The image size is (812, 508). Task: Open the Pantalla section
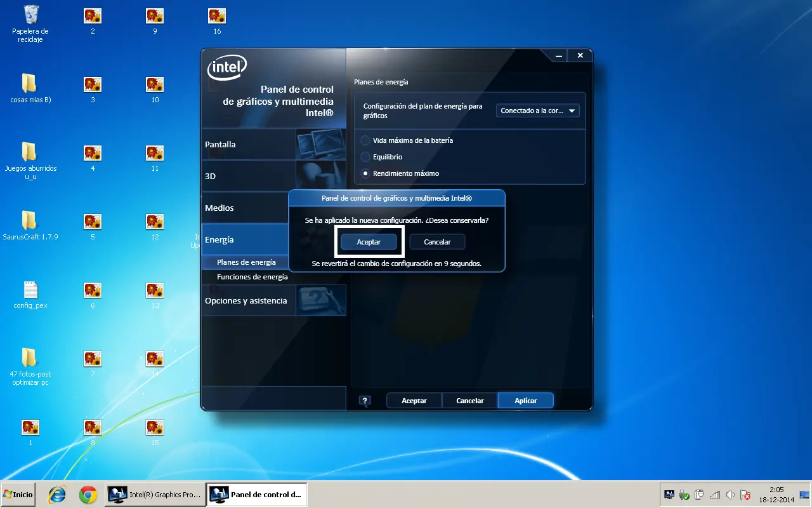pyautogui.click(x=273, y=144)
